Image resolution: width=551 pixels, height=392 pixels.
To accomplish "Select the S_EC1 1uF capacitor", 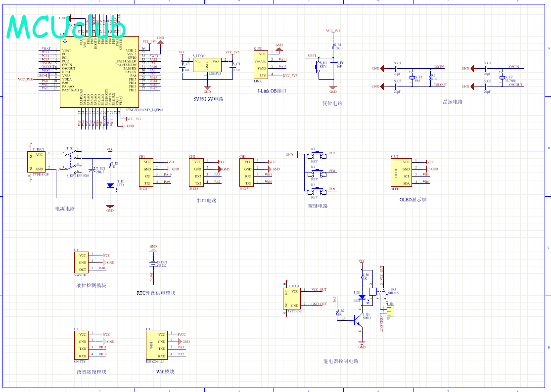I will click(x=333, y=64).
